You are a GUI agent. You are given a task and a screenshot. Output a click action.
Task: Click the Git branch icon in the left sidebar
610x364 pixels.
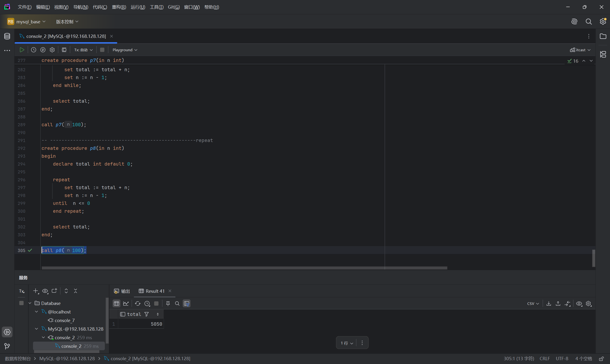coord(7,346)
